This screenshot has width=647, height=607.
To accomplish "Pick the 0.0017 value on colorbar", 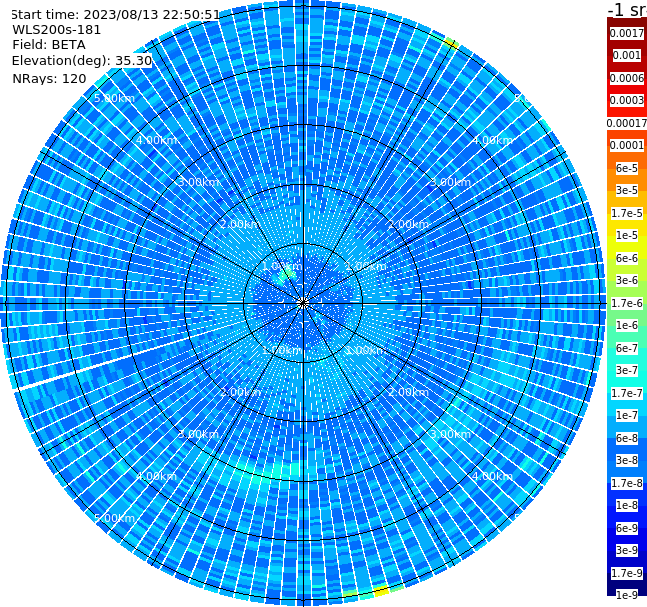I will pyautogui.click(x=626, y=33).
